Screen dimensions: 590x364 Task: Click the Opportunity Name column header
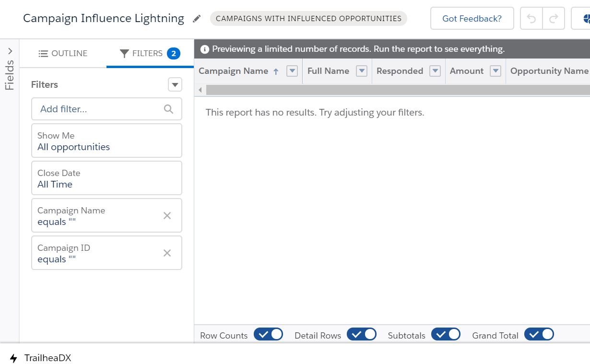[549, 71]
